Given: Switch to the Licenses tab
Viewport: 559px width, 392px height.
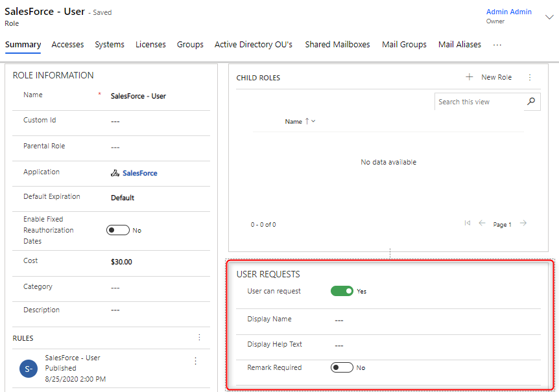Looking at the screenshot, I should tap(150, 45).
